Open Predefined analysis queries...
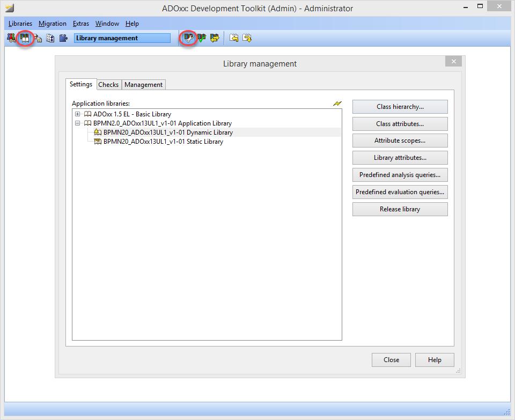 tap(400, 175)
